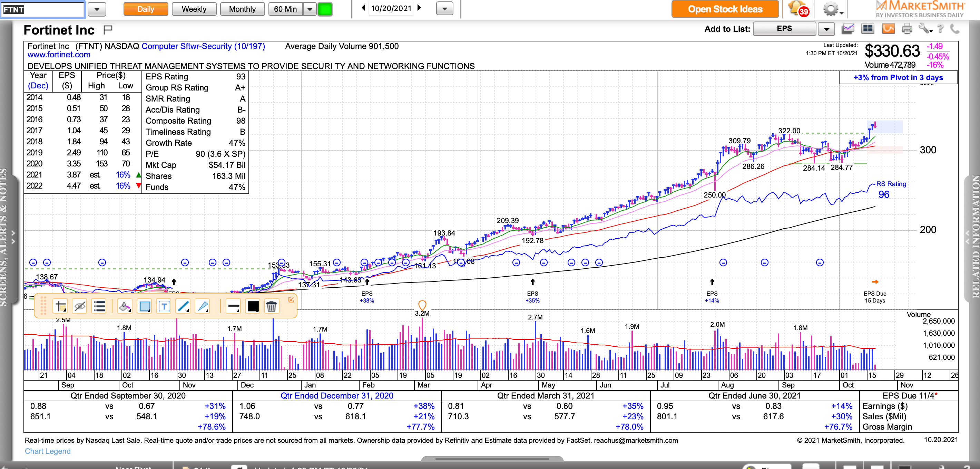Select the triangle pointer shape tool
The height and width of the screenshot is (469, 980).
point(203,306)
